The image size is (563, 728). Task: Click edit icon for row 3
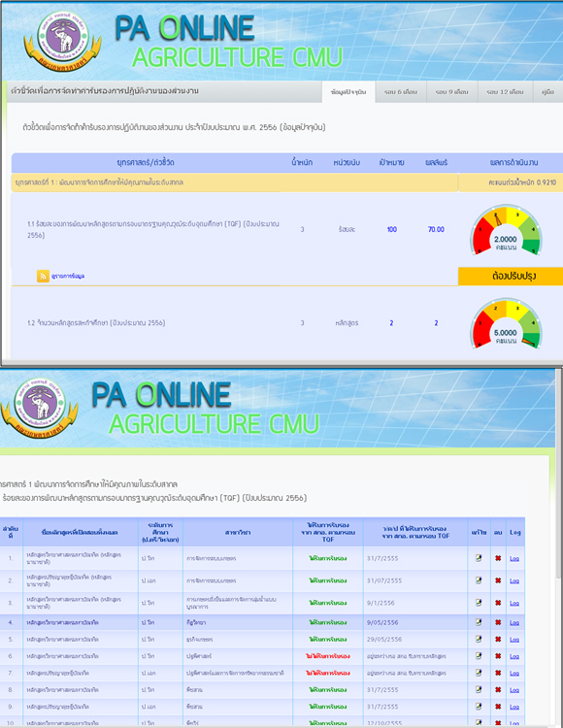479,603
